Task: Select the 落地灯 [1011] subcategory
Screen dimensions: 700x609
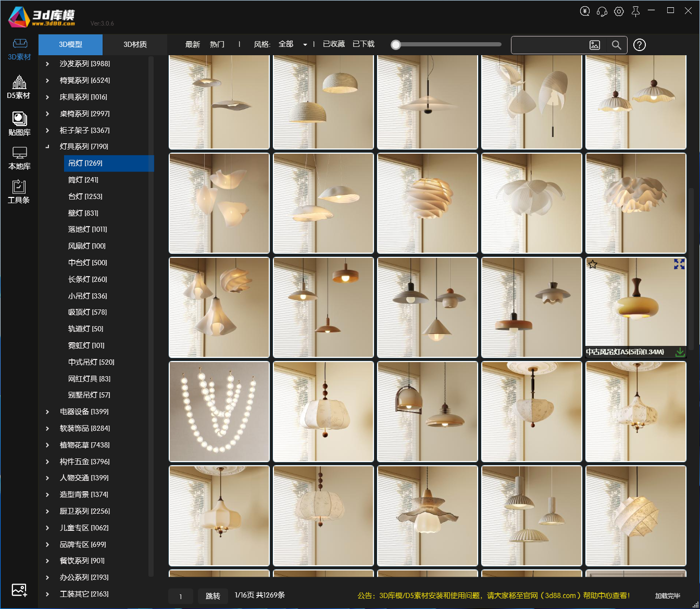Action: tap(87, 229)
